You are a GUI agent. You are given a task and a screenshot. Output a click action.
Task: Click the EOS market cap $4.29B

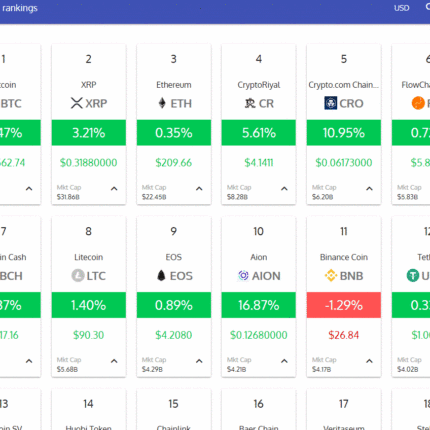click(152, 369)
